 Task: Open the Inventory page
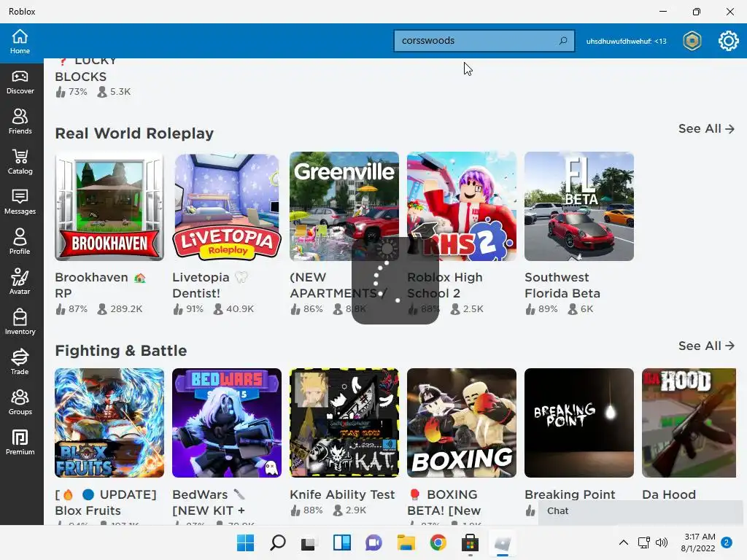[20, 322]
